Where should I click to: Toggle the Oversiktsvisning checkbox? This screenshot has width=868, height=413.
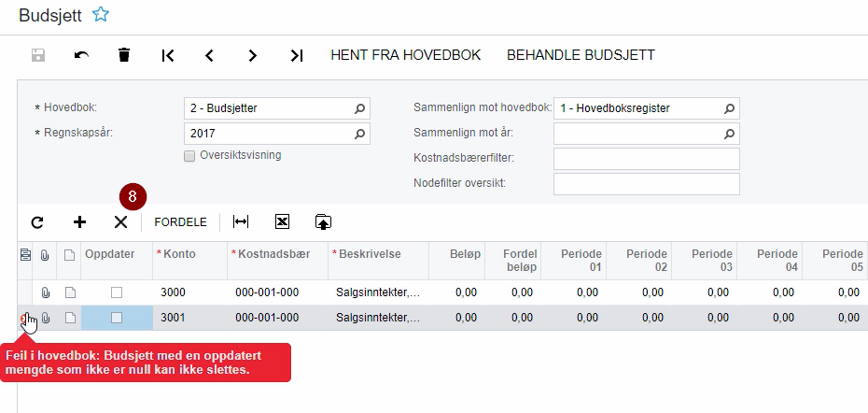(189, 156)
